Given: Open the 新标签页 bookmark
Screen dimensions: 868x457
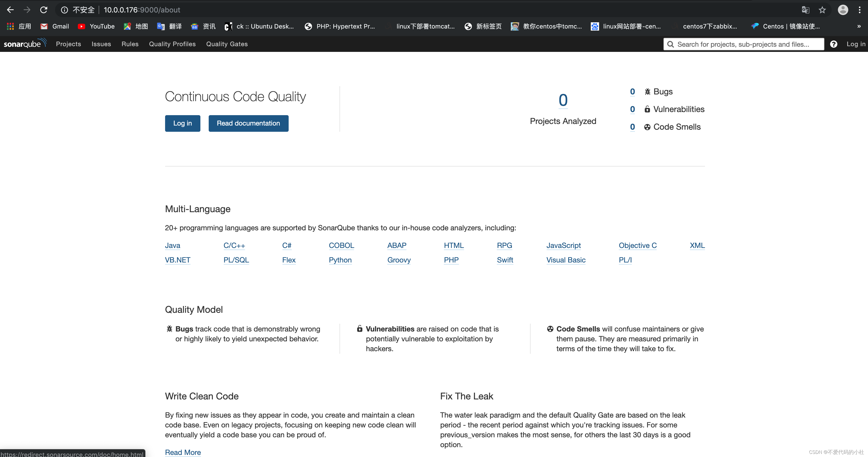Looking at the screenshot, I should (x=483, y=26).
